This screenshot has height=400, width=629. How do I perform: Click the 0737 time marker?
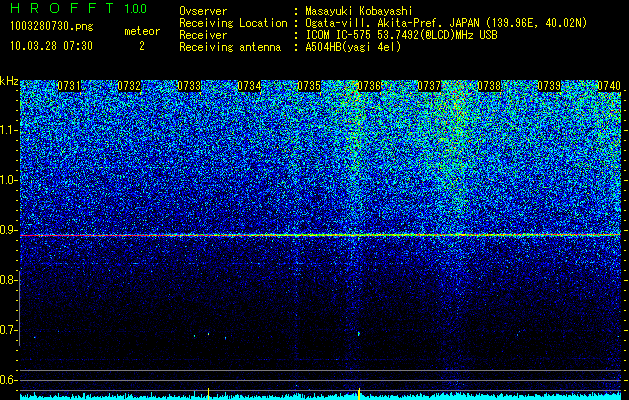coord(429,86)
